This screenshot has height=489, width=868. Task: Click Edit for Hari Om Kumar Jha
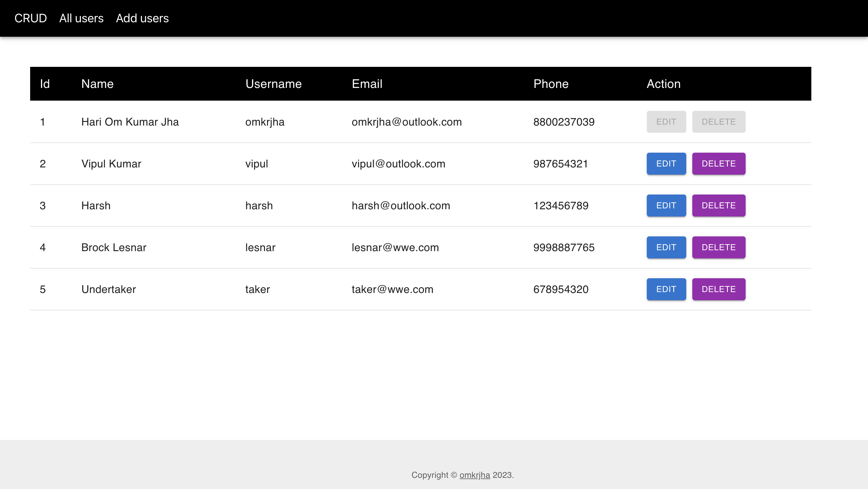click(666, 121)
